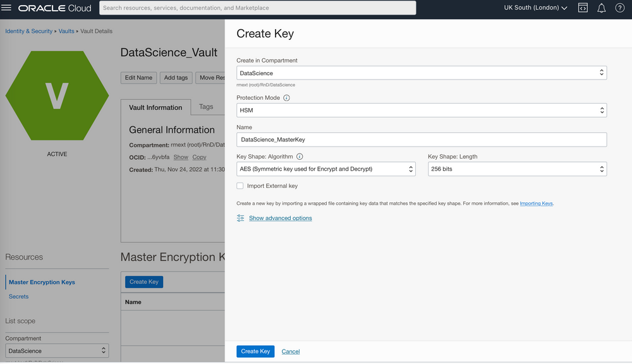
Task: Enable Import External key
Action: (240, 186)
